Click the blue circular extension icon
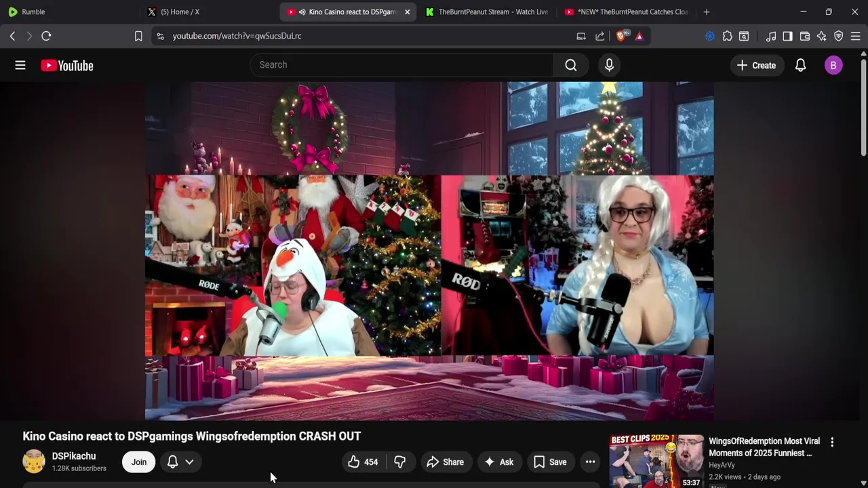 pyautogui.click(x=710, y=36)
